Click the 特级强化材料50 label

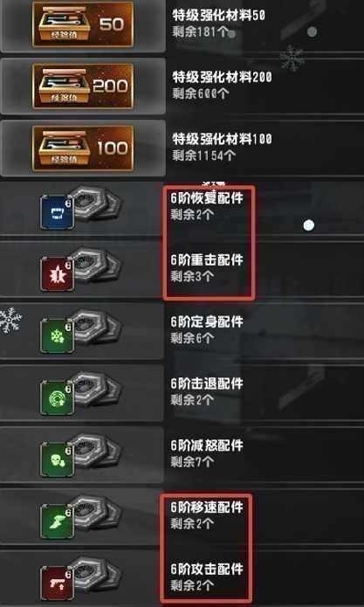(218, 15)
